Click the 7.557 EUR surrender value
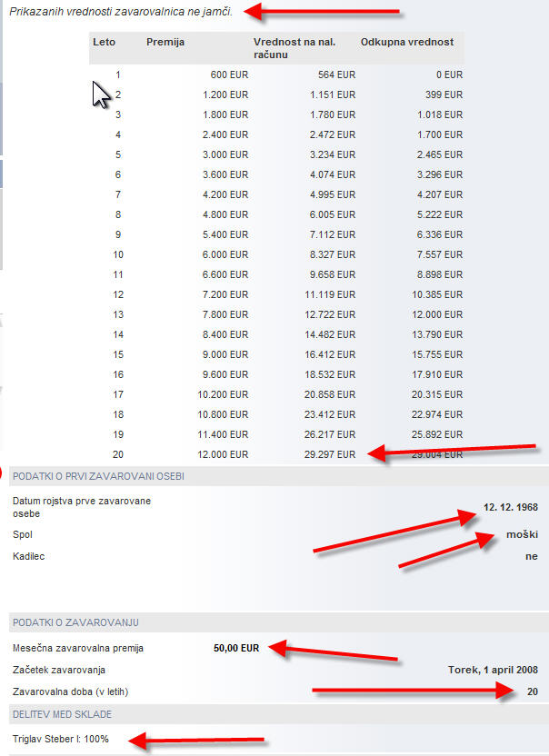549x756 pixels. click(440, 255)
